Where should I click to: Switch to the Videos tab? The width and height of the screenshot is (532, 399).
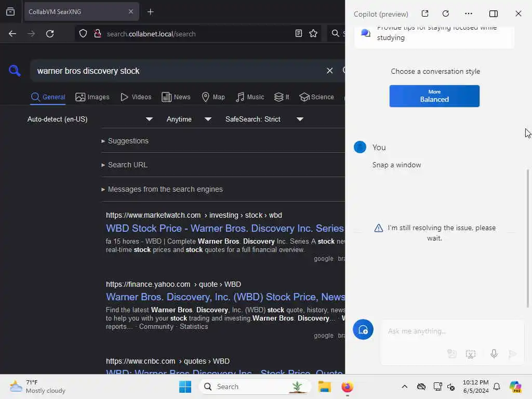click(136, 97)
